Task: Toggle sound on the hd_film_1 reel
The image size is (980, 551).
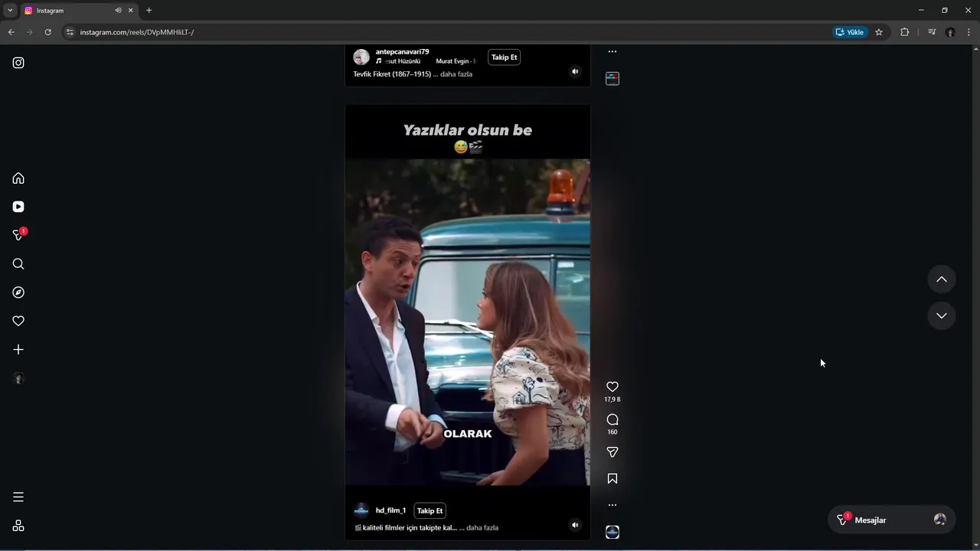Action: pos(575,525)
